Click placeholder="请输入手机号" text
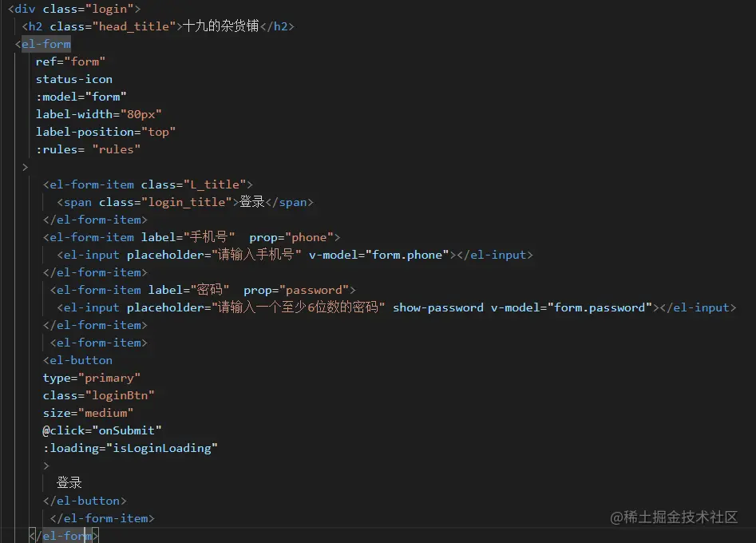The image size is (756, 543). coord(214,255)
